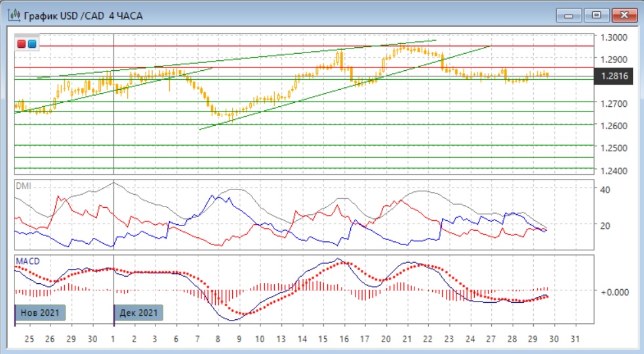This screenshot has width=644, height=354.
Task: Close the USD/CAD chart window
Action: pyautogui.click(x=624, y=15)
